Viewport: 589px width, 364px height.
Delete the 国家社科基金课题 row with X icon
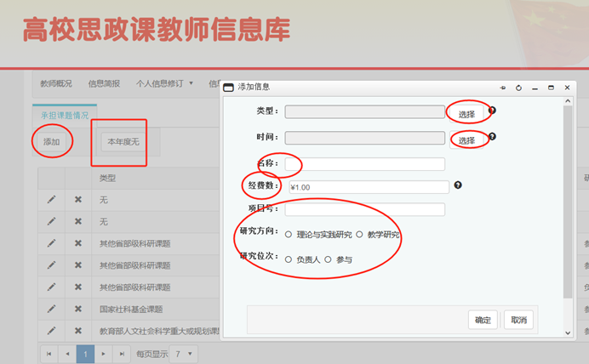tap(77, 309)
